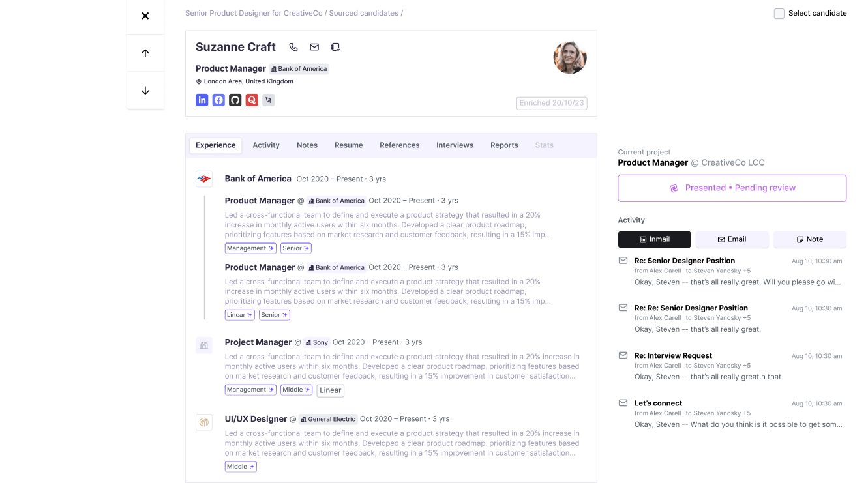Click the Middle tag under Project Manager
This screenshot has height=483, width=868.
coord(296,390)
